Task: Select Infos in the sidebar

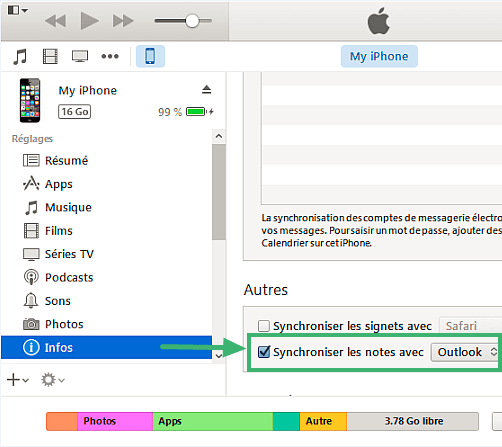Action: pyautogui.click(x=107, y=347)
